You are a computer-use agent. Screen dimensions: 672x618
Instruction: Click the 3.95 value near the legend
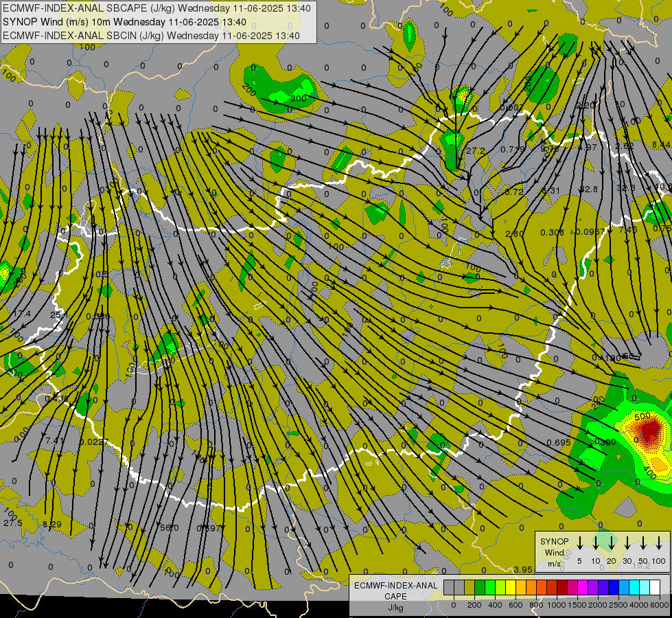pyautogui.click(x=523, y=569)
